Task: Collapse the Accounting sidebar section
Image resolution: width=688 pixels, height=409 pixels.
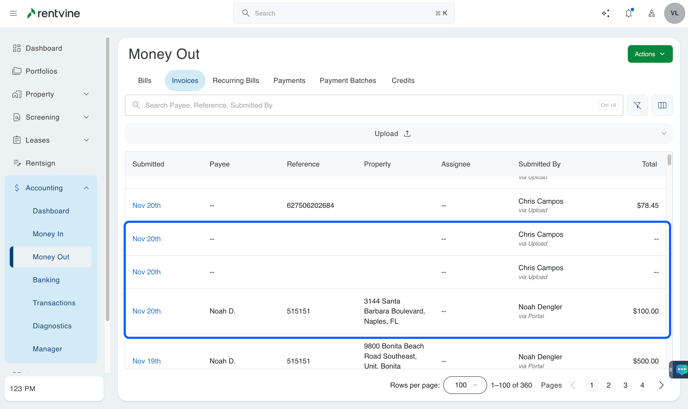Action: [x=86, y=188]
